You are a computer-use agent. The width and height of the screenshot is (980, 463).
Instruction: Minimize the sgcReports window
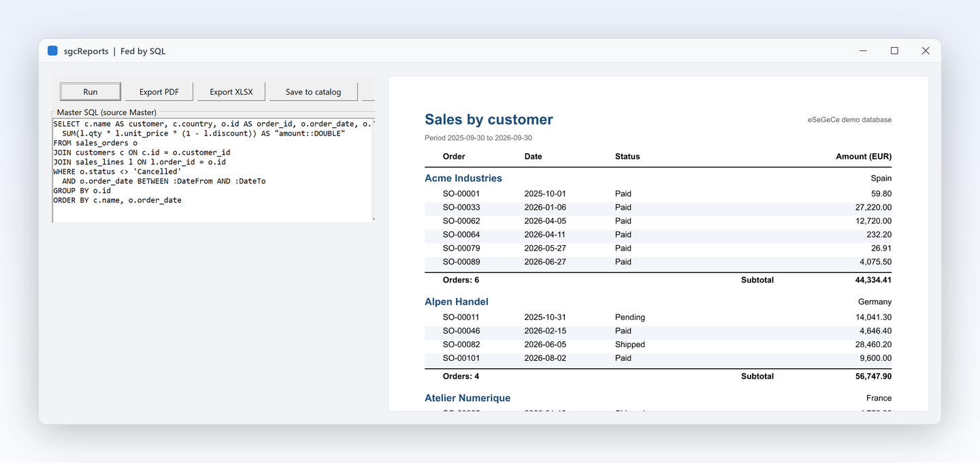tap(863, 51)
